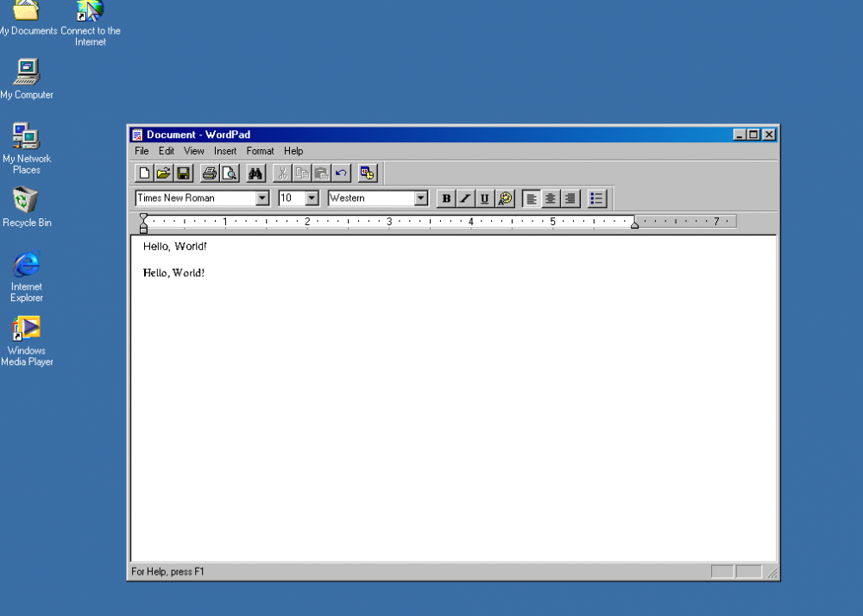Toggle italic formatting

pos(464,198)
